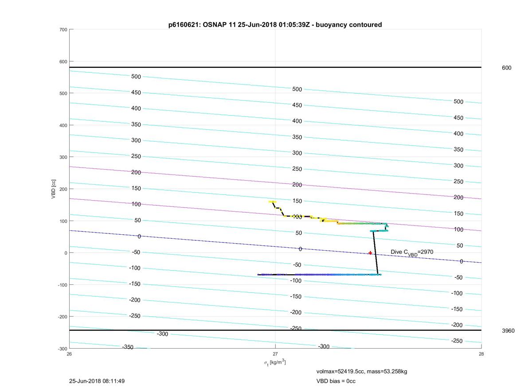Click the x-axis tick label '27'

[x=275, y=353]
